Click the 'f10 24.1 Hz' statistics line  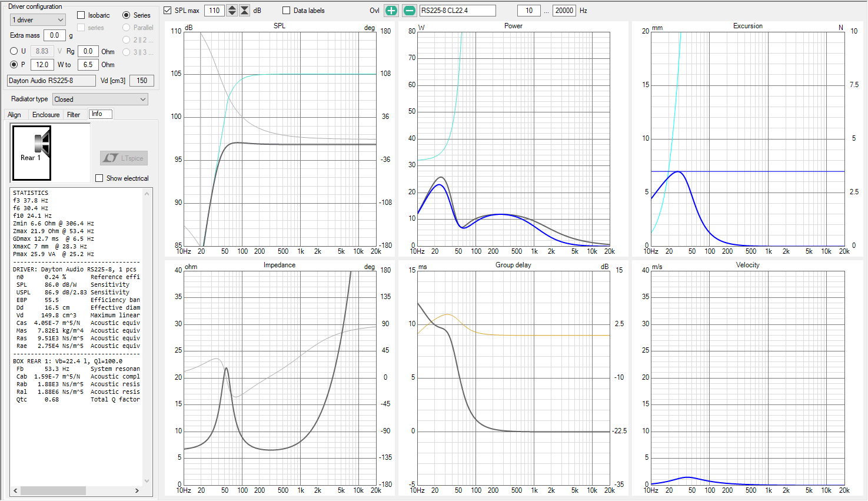click(x=32, y=216)
